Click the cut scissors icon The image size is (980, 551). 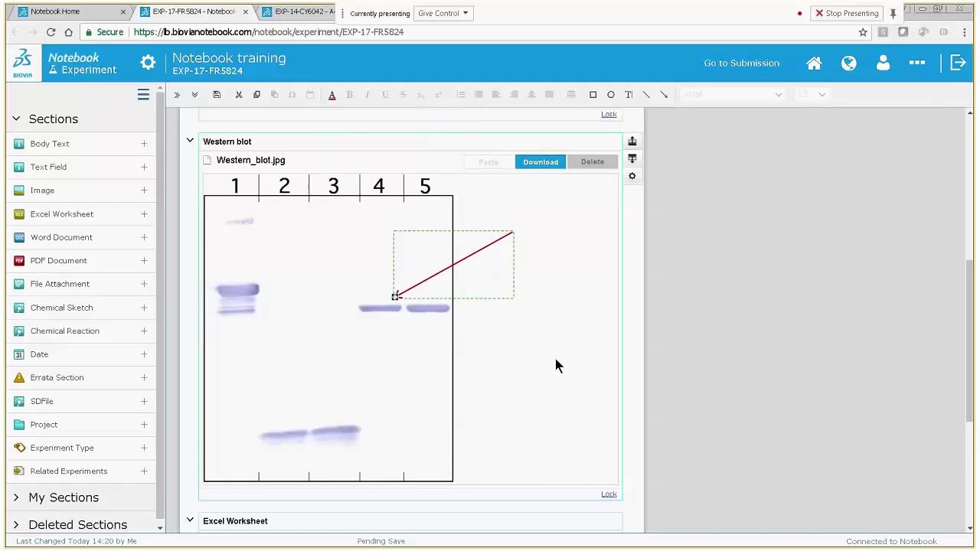[x=239, y=95]
